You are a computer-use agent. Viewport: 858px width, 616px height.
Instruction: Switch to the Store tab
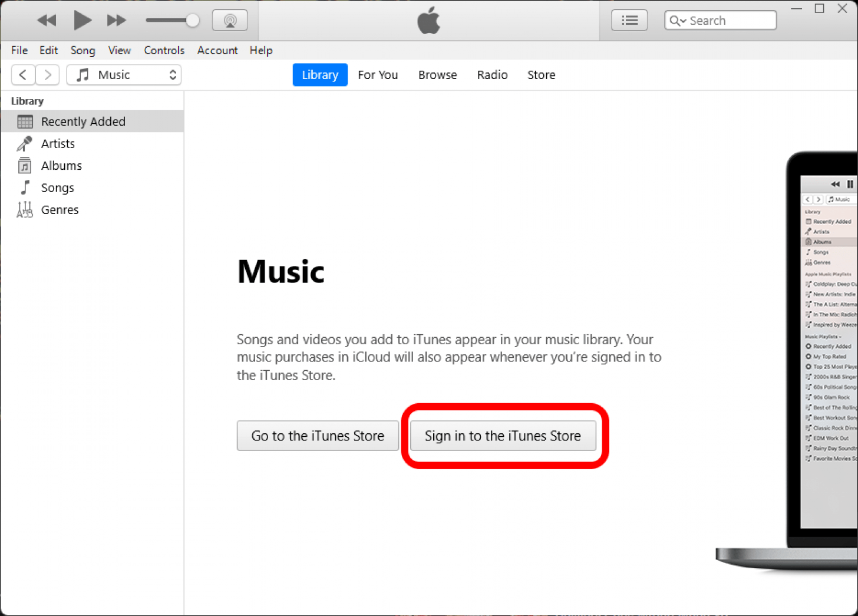point(541,75)
